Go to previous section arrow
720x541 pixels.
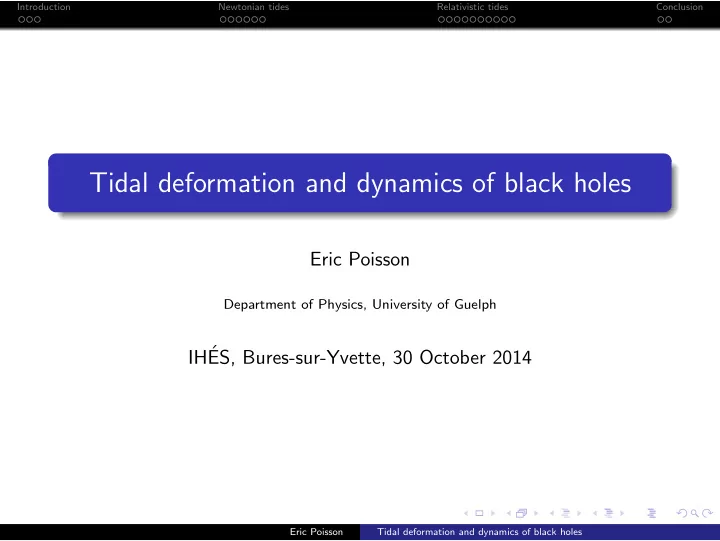tap(595, 513)
